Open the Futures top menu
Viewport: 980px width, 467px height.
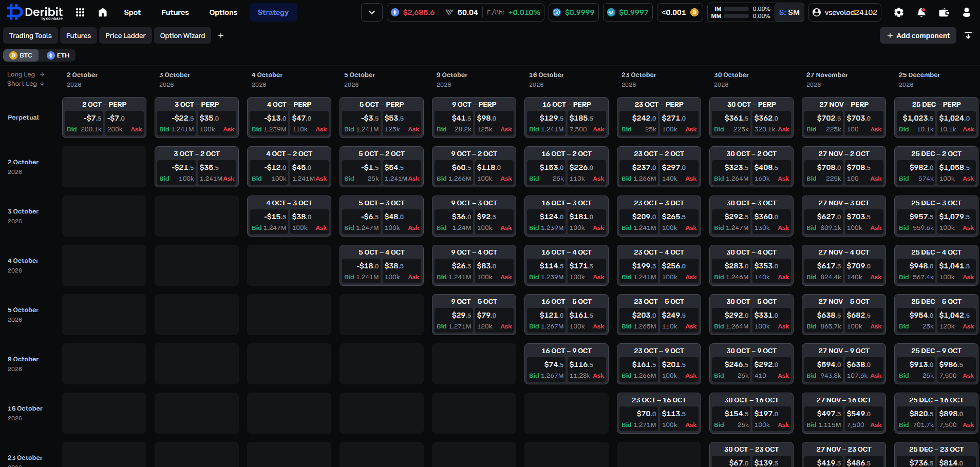175,12
